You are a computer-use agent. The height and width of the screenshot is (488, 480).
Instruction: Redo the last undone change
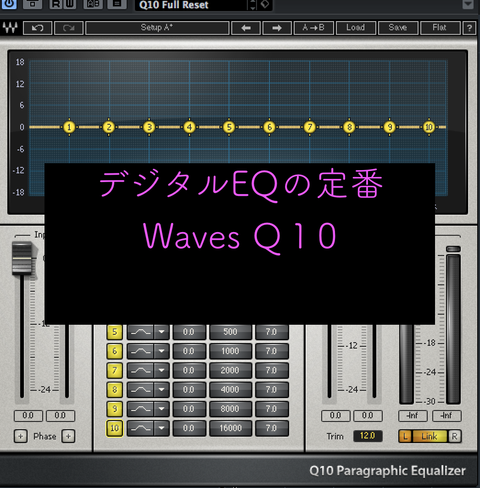point(68,28)
